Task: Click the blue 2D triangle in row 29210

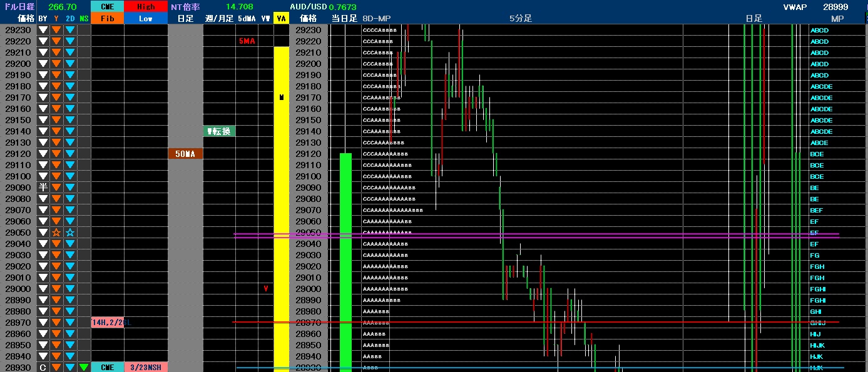Action: click(70, 53)
